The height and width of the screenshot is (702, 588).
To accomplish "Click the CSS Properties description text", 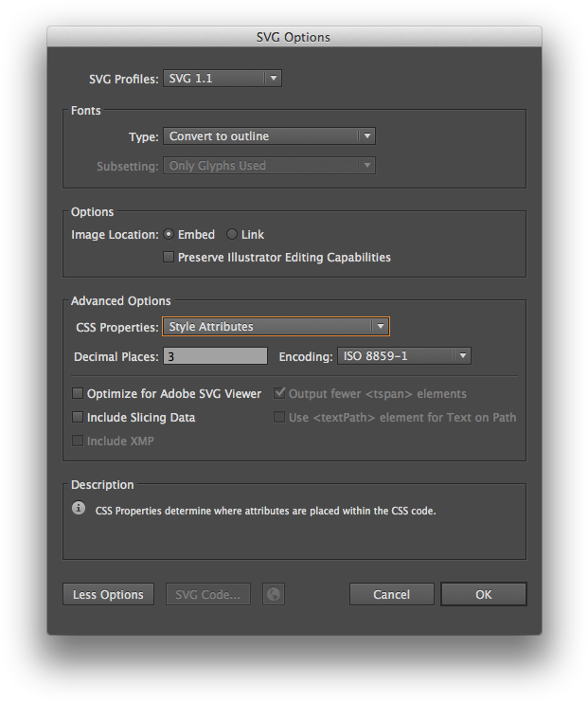I will pos(265,511).
